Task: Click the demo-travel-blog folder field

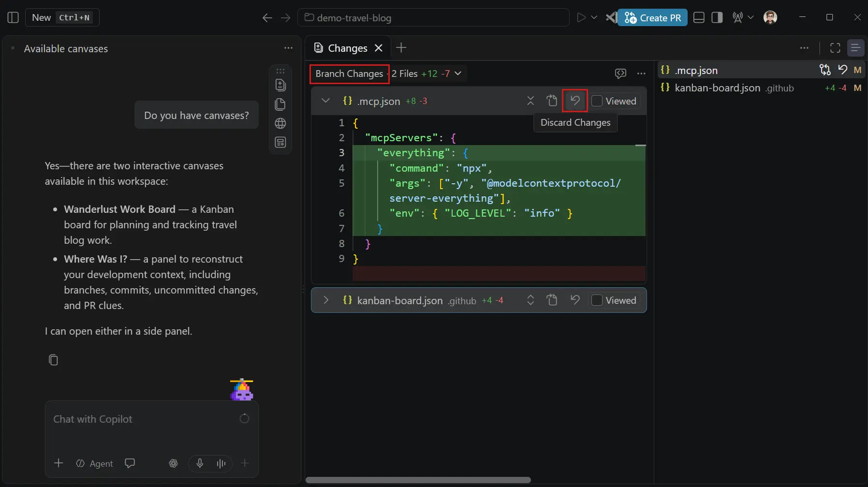Action: 433,18
